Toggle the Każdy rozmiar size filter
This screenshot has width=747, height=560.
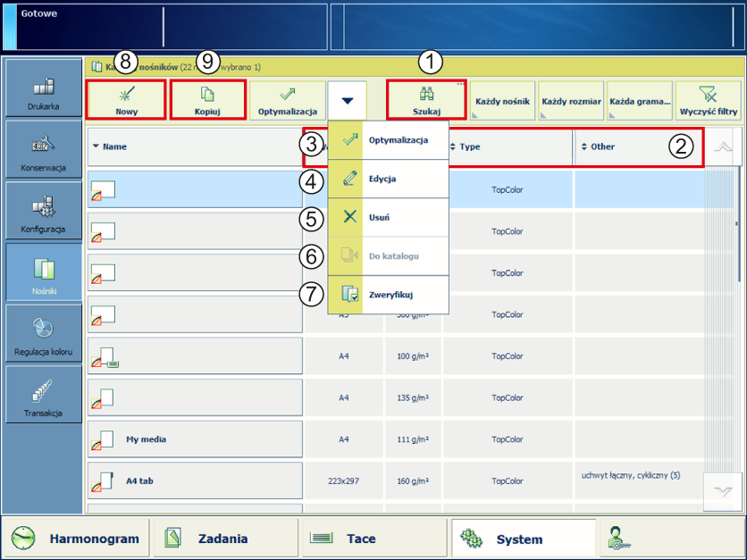pos(572,101)
